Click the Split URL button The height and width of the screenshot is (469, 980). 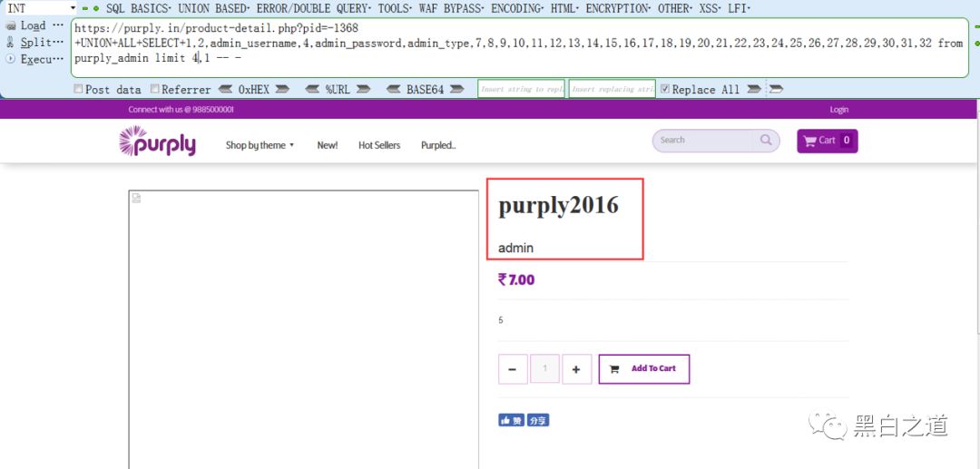coord(34,43)
